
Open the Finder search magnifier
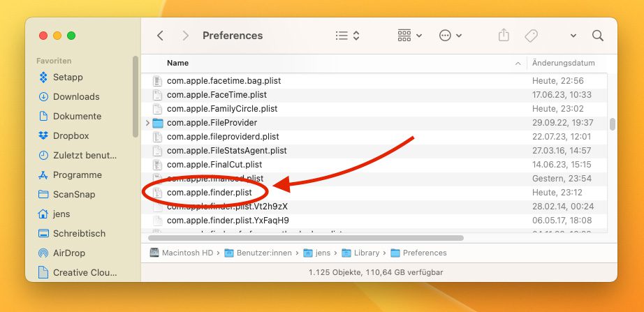coord(598,36)
